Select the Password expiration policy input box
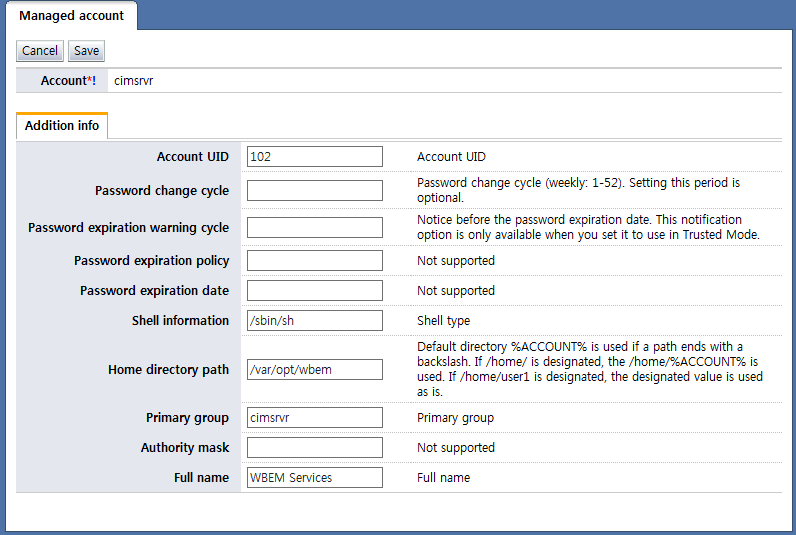This screenshot has height=535, width=796. coord(315,261)
